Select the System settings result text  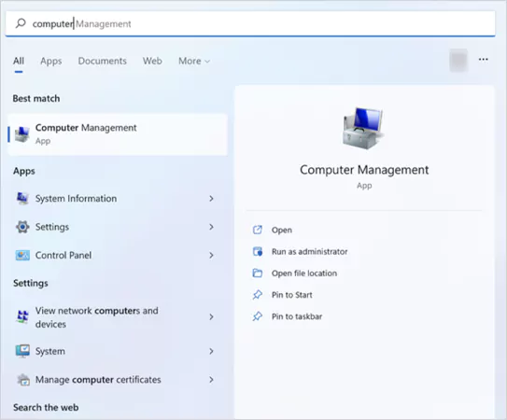tap(50, 351)
